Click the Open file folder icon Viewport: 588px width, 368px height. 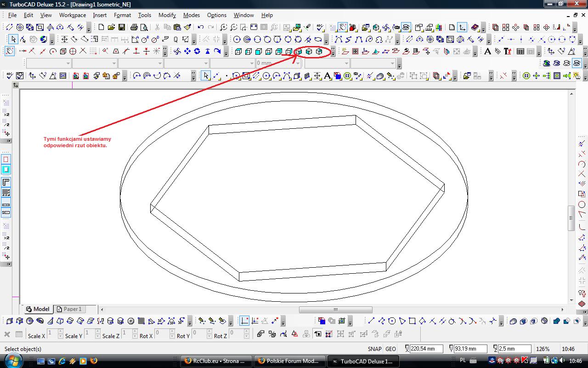[111, 28]
